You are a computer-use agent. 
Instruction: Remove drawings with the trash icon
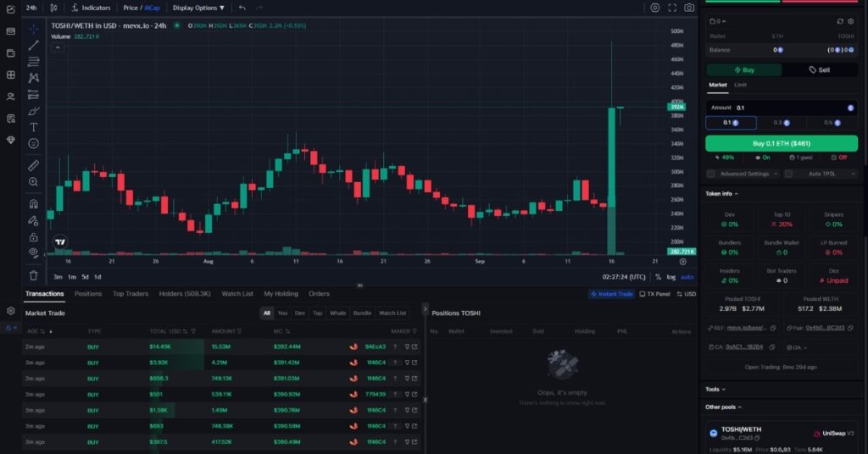(x=33, y=275)
